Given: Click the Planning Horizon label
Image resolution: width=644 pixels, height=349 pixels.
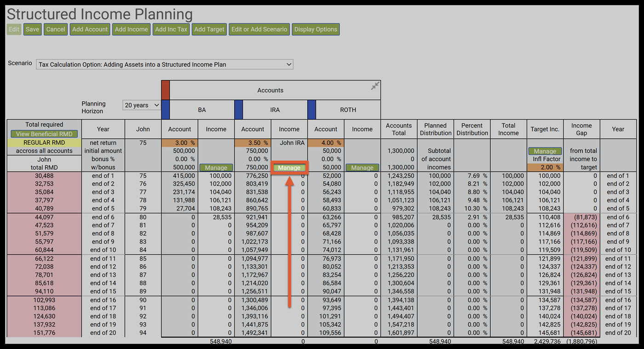Looking at the screenshot, I should coord(94,107).
